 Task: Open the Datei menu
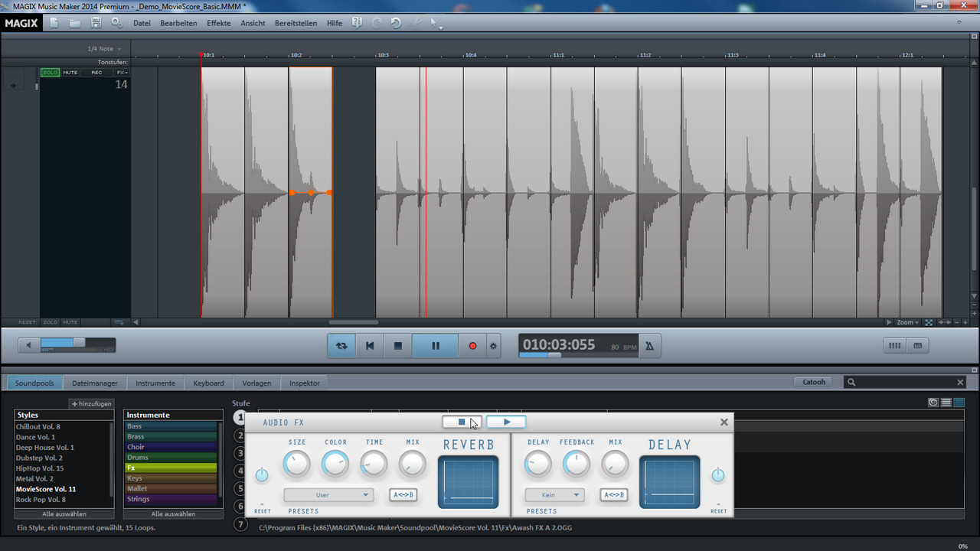click(142, 23)
